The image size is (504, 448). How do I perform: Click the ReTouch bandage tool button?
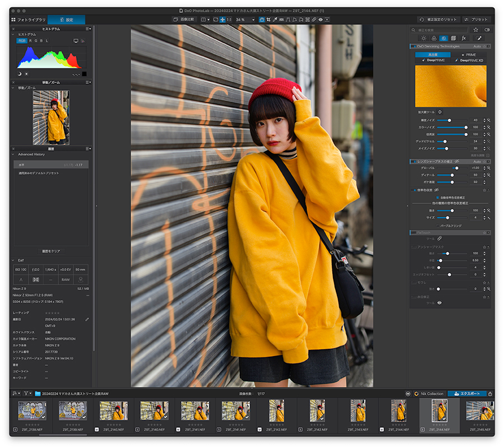pyautogui.click(x=440, y=239)
